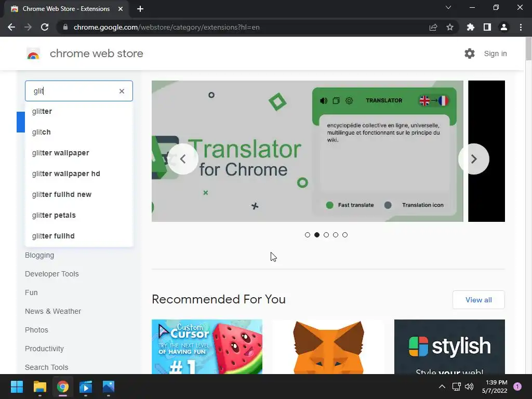Image resolution: width=532 pixels, height=399 pixels.
Task: Clear the search box text
Action: [122, 91]
